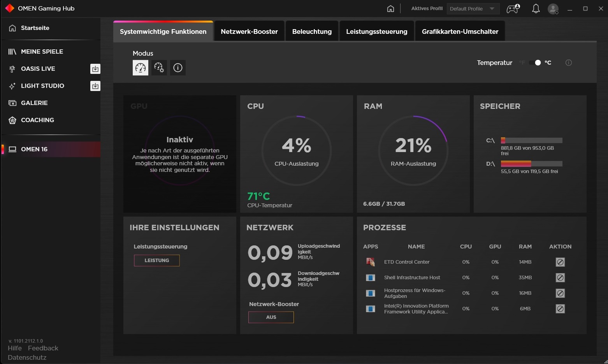The height and width of the screenshot is (364, 608).
Task: Click the inactive GPU panel
Action: 180,154
